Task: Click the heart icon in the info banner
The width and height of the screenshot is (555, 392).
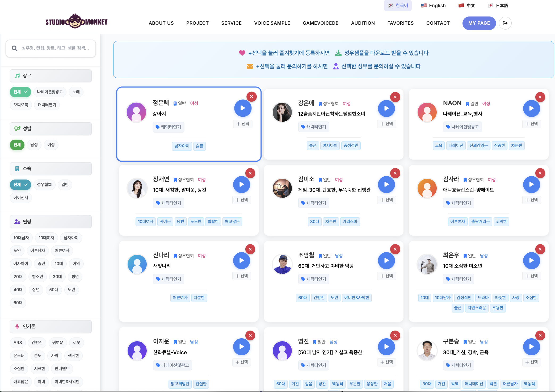Action: click(x=242, y=53)
